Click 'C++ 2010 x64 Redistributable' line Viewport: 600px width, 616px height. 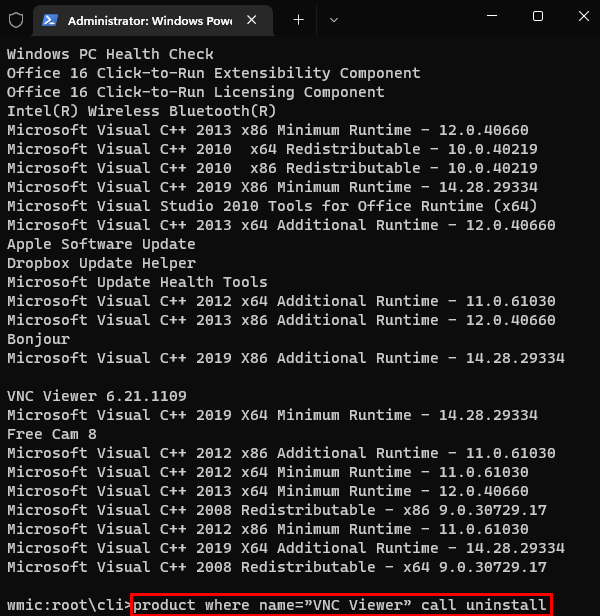coord(272,149)
